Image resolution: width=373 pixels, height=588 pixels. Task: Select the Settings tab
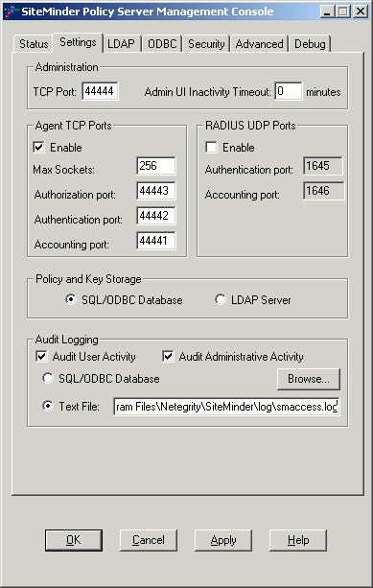78,42
